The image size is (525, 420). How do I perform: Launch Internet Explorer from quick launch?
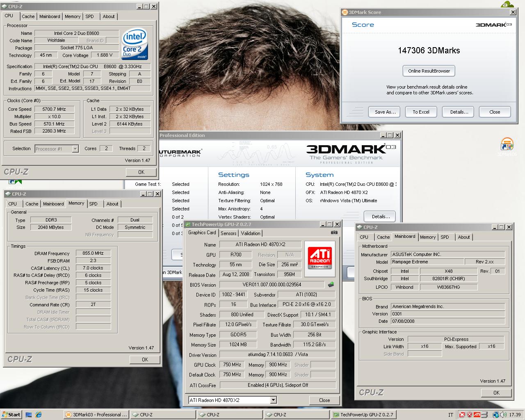click(39, 415)
